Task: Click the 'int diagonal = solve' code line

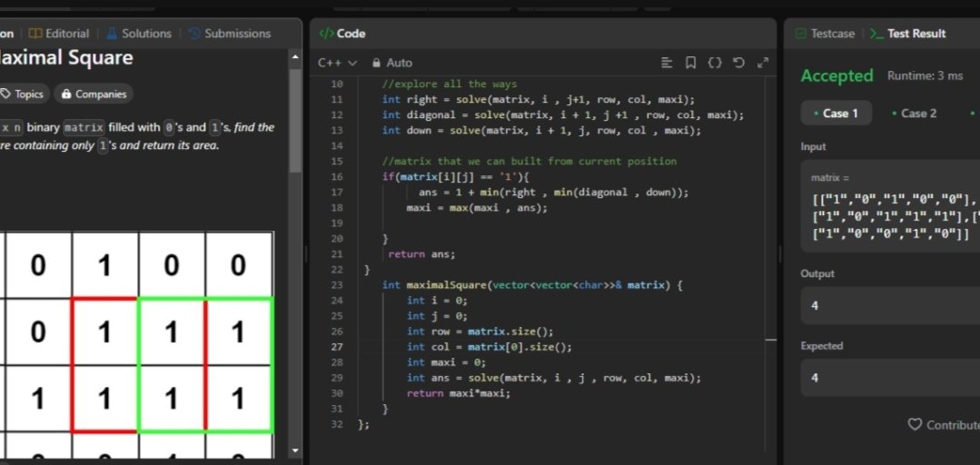Action: click(562, 115)
